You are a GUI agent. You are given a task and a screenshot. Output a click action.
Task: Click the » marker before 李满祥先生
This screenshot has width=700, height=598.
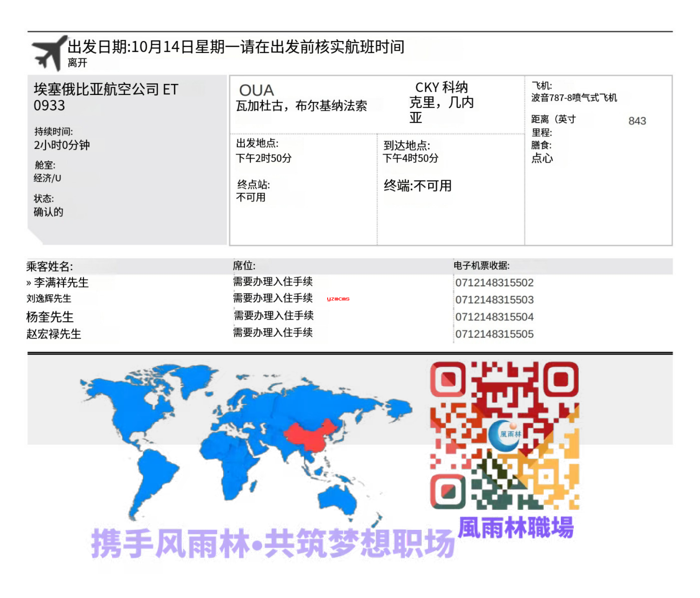pos(28,283)
